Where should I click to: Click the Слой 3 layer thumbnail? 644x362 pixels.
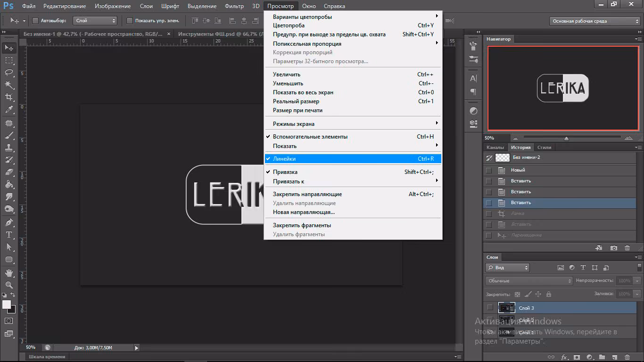pyautogui.click(x=507, y=308)
